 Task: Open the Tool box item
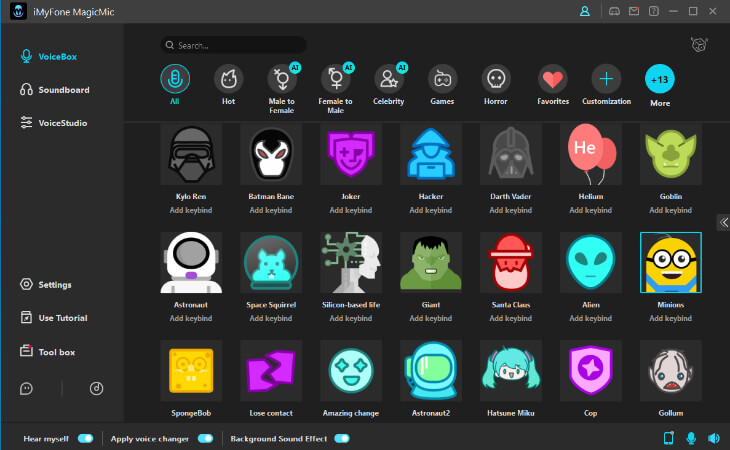[47, 352]
